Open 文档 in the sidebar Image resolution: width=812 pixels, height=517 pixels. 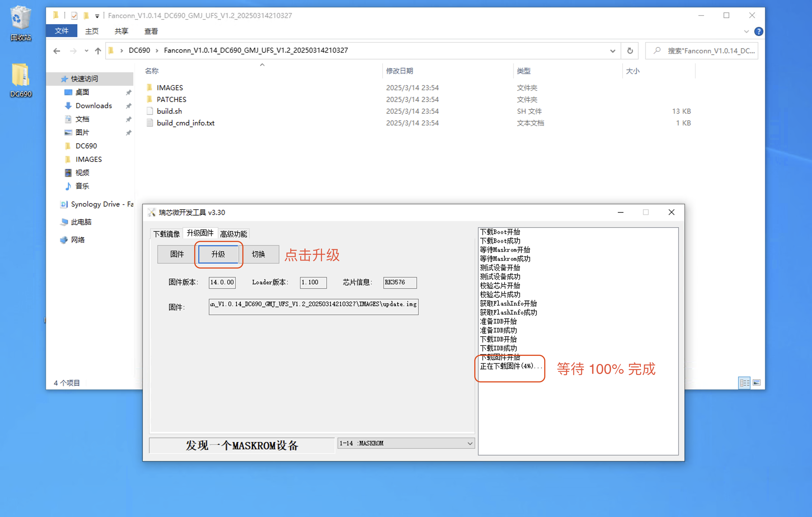82,119
